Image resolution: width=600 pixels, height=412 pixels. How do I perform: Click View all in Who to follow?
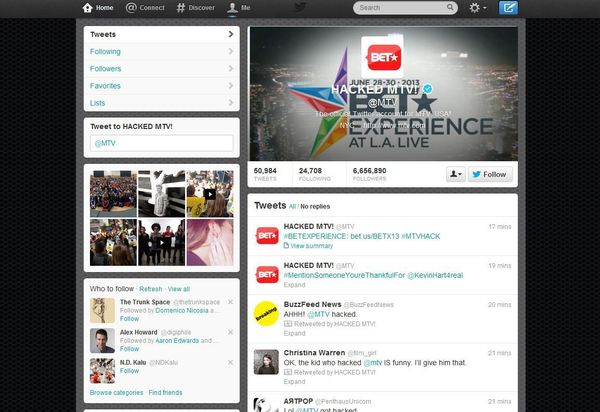tap(179, 289)
